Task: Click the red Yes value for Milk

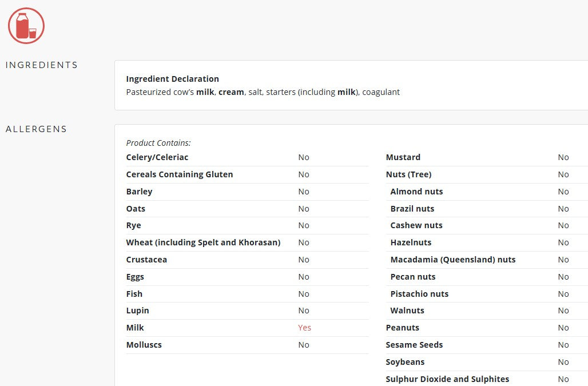Action: (304, 328)
